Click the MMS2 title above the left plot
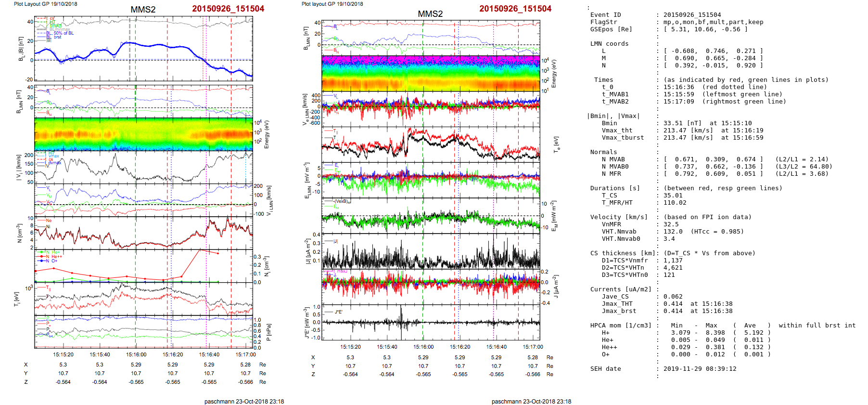 point(143,10)
